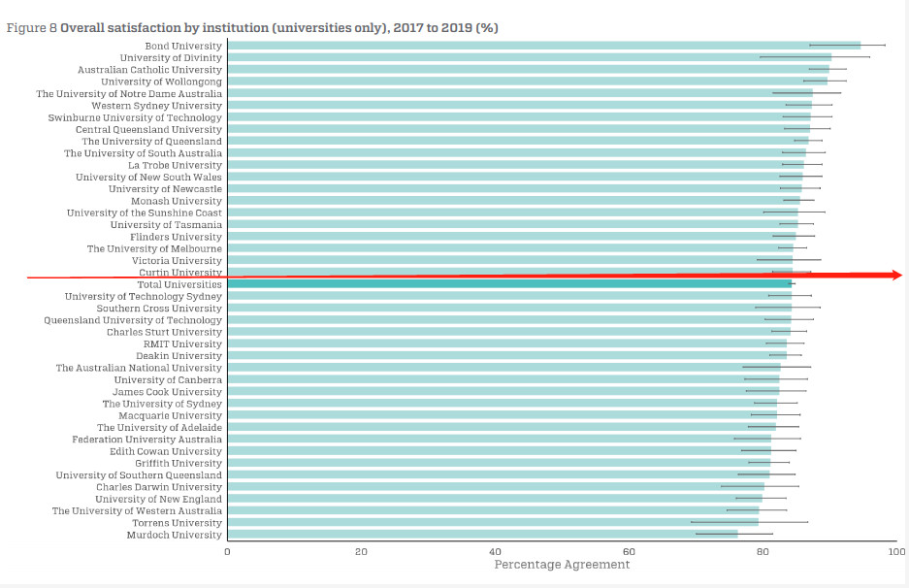Screen dimensions: 909x588
Task: Click the Percentage Agreement axis title
Action: (x=562, y=565)
